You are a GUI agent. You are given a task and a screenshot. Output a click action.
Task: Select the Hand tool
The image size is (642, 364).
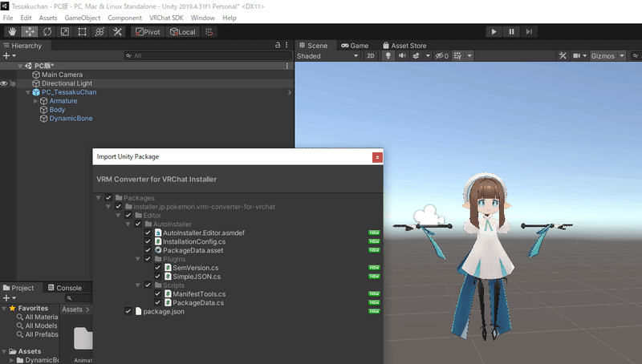click(12, 32)
